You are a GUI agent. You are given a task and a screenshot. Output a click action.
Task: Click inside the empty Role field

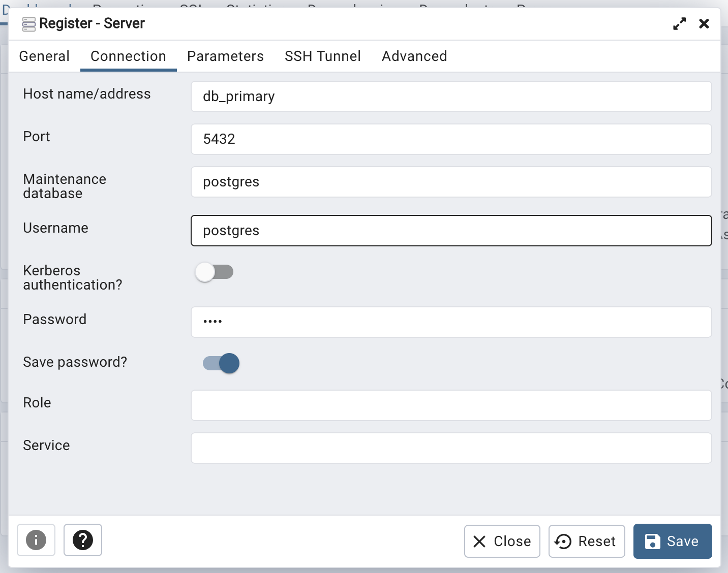click(x=451, y=405)
